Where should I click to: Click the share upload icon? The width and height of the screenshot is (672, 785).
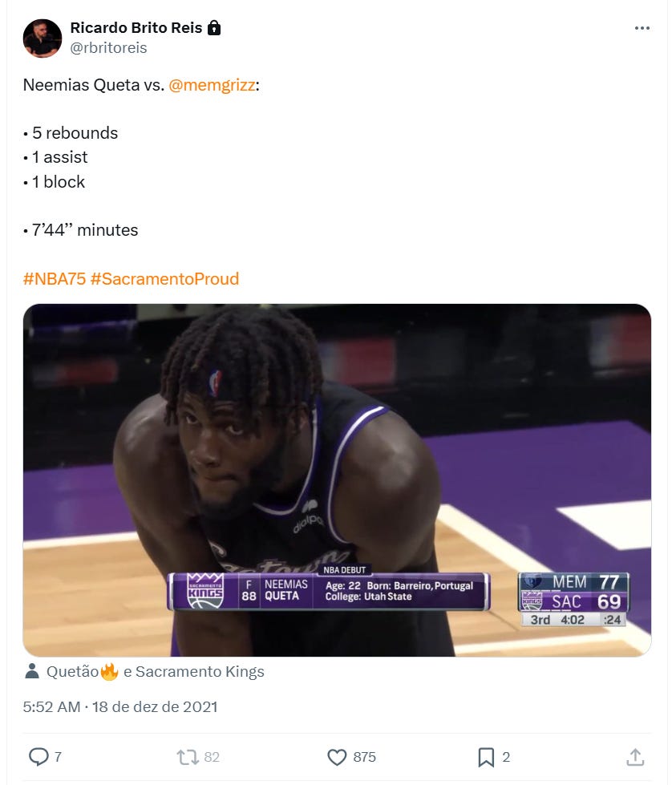point(635,757)
